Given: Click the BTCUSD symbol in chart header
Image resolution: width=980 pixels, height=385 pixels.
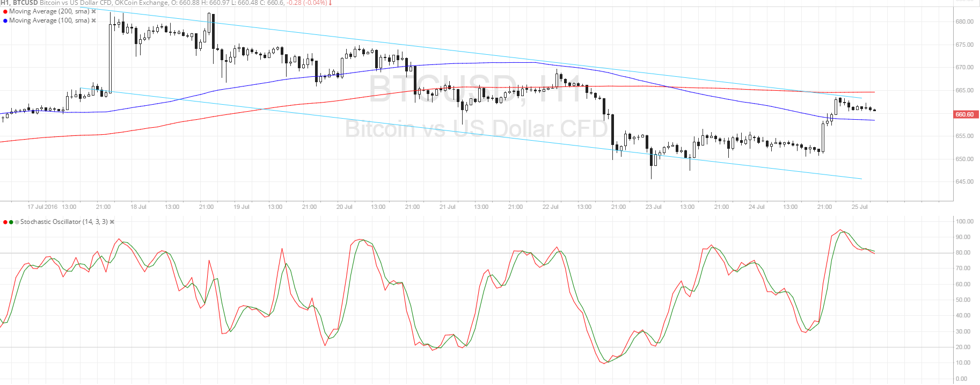Looking at the screenshot, I should [x=25, y=3].
